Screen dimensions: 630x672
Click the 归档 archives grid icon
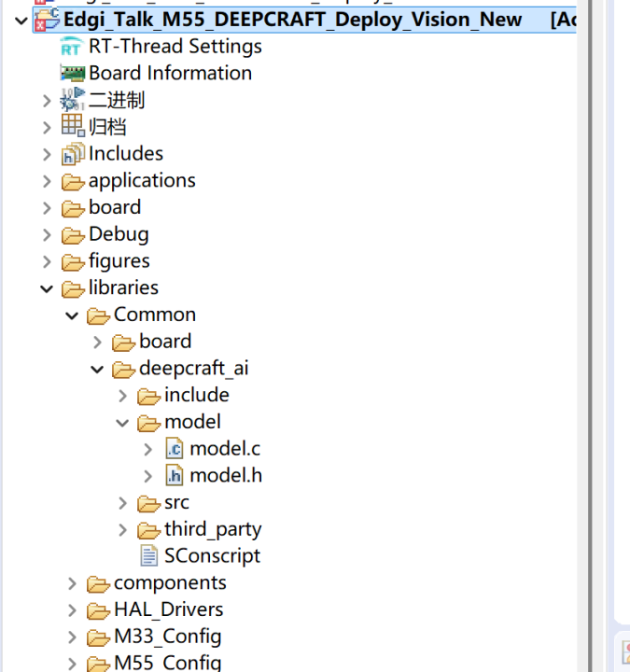click(73, 126)
